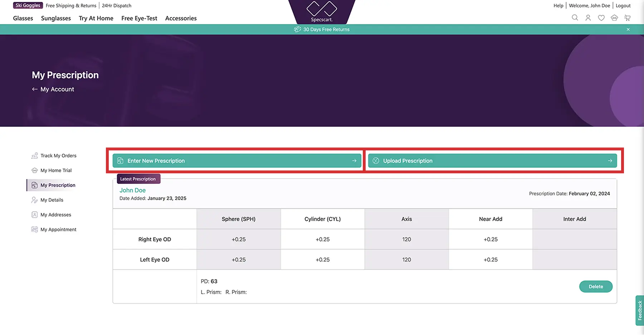Open the Feedback side tab
This screenshot has height=335, width=644.
(639, 310)
